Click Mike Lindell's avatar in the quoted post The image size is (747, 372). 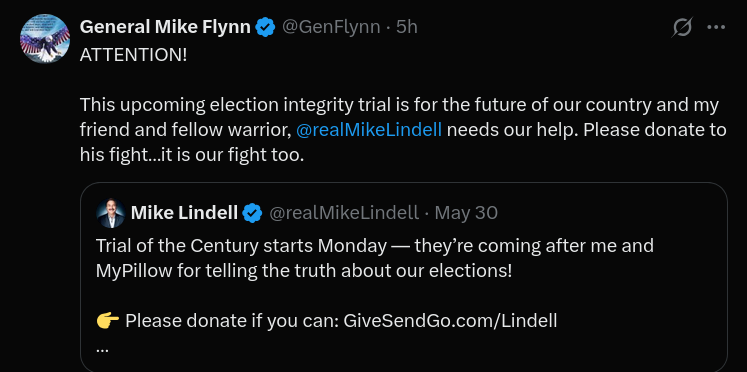pyautogui.click(x=111, y=213)
